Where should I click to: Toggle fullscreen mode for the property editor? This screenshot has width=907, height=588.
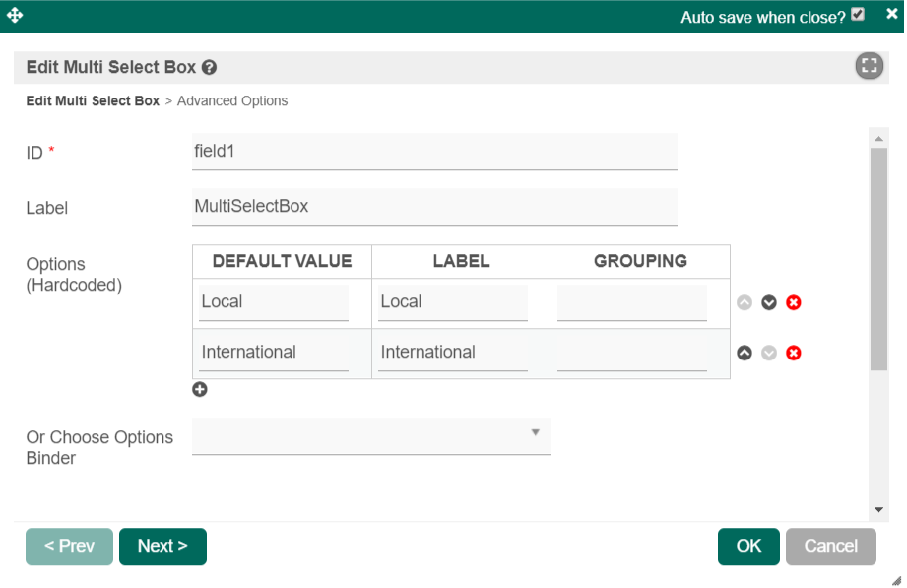[869, 66]
